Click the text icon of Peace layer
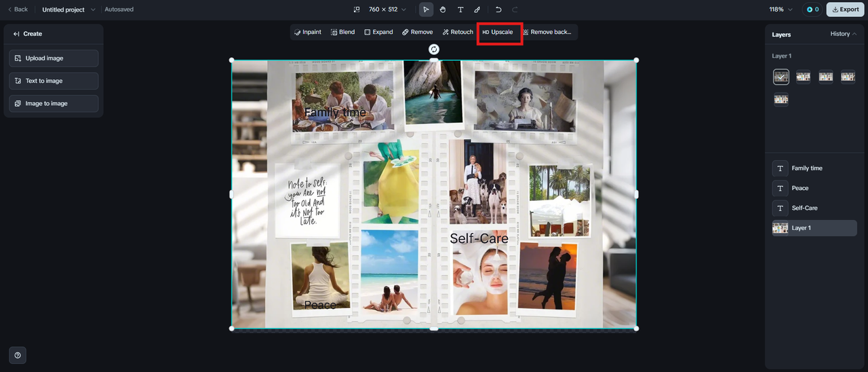 (780, 188)
